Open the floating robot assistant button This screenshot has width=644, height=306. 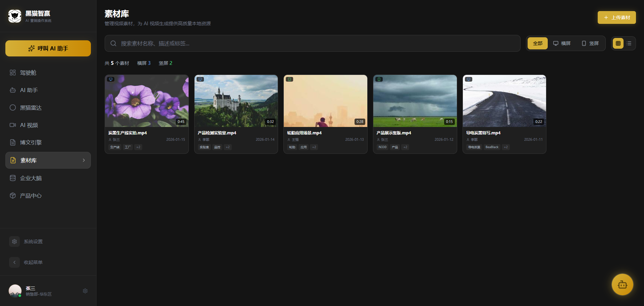(622, 285)
